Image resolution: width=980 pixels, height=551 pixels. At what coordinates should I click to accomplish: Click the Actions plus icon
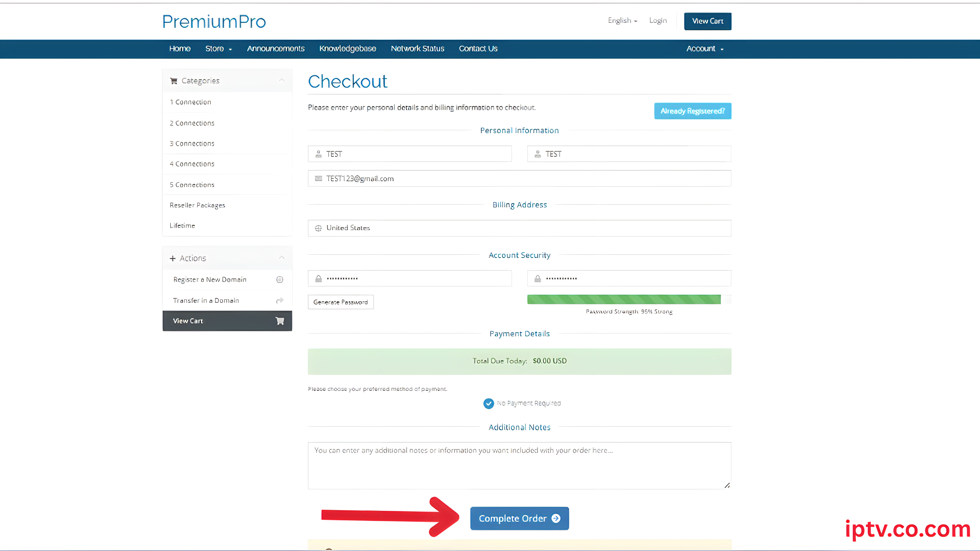coord(173,258)
